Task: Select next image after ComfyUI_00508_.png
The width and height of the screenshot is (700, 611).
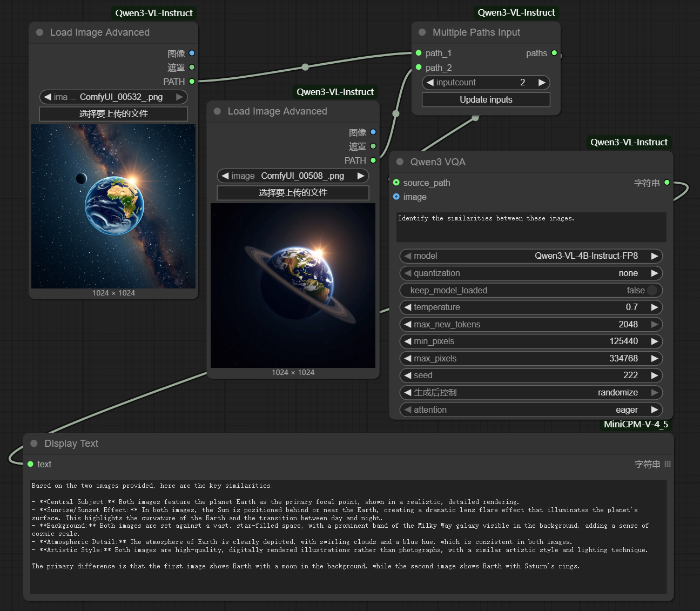Action: pyautogui.click(x=361, y=176)
